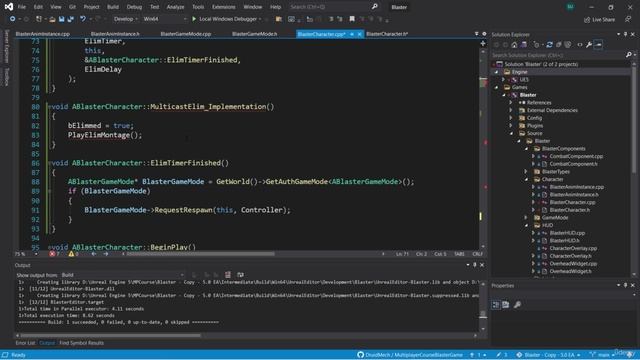Open the Debug menu
Viewport: 640px width, 360px height.
[134, 7]
